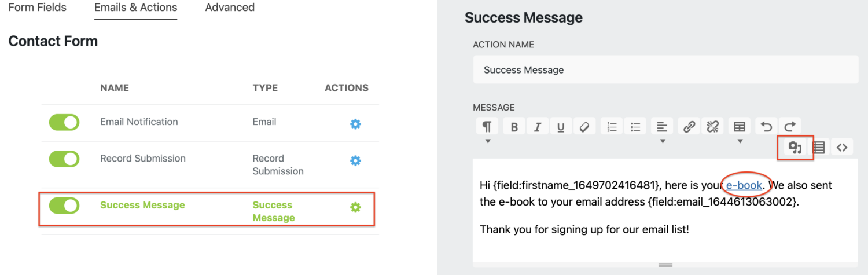Image resolution: width=868 pixels, height=275 pixels.
Task: Toggle the Record Submission action switch
Action: pos(64,159)
